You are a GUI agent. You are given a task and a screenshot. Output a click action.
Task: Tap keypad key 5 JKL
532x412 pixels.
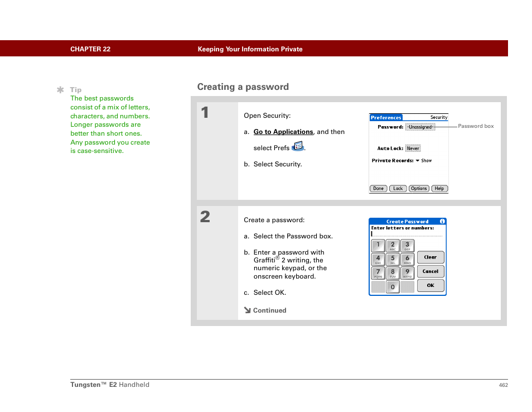click(393, 259)
